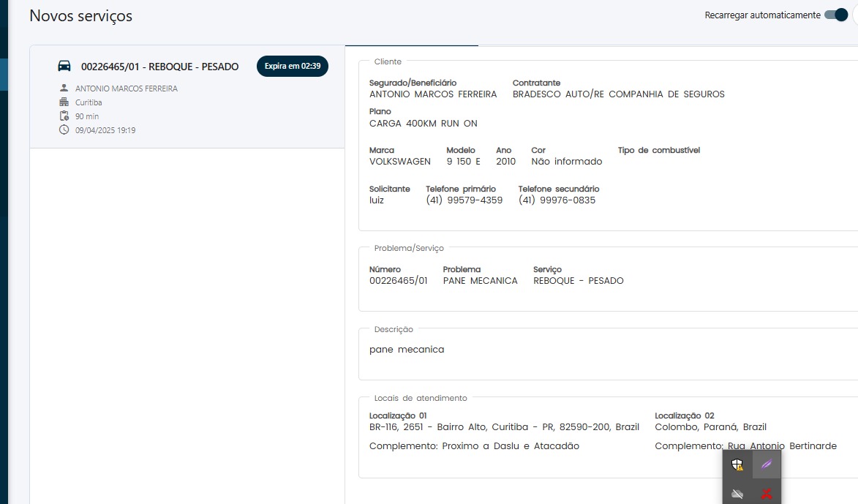Click the description text pane mecanica

pyautogui.click(x=407, y=350)
